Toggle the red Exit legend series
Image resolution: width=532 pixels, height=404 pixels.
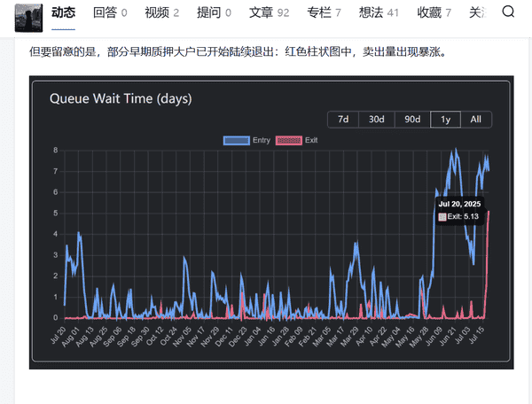pos(297,140)
